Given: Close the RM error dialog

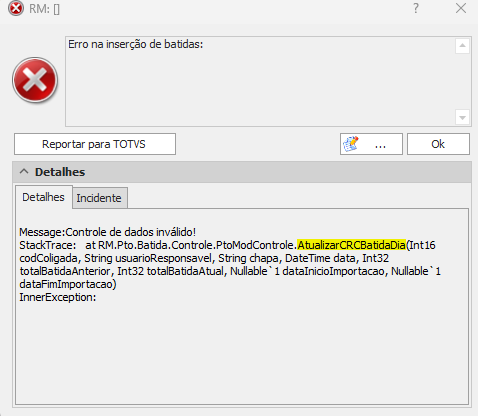Looking at the screenshot, I should tap(461, 8).
